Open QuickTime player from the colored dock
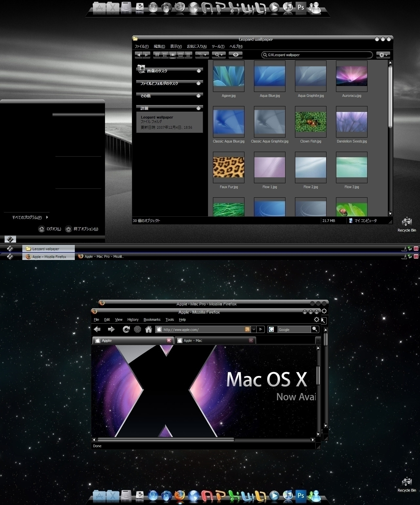Screen dimensions: 420x505 [275, 495]
